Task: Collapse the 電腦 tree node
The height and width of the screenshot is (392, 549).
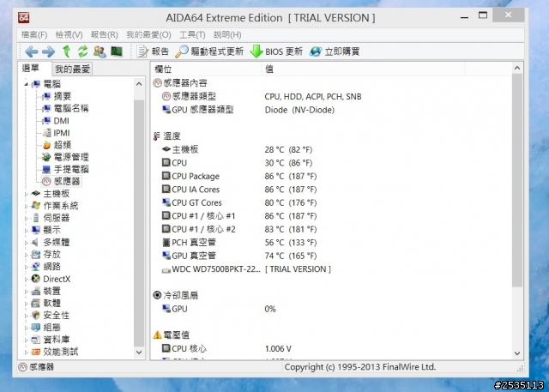Action: click(x=26, y=84)
